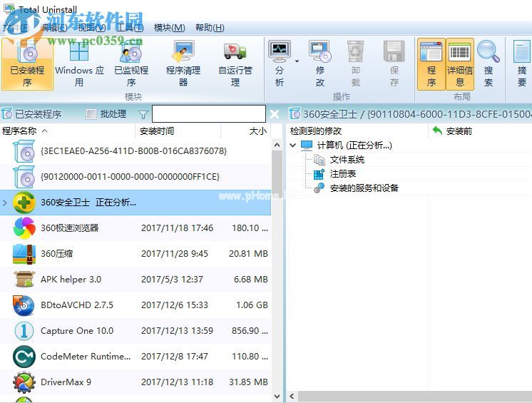Select the 注册表 tree item
The height and width of the screenshot is (403, 532).
[343, 174]
